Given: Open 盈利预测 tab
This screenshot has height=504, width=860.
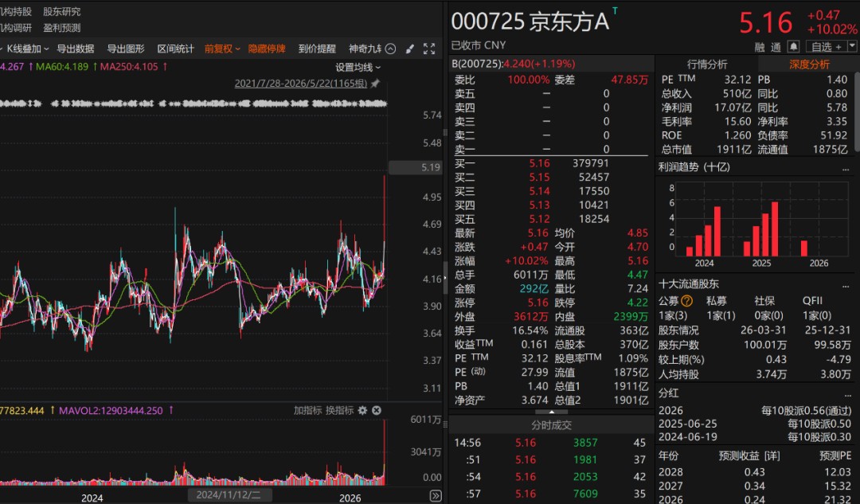Looking at the screenshot, I should click(x=61, y=28).
